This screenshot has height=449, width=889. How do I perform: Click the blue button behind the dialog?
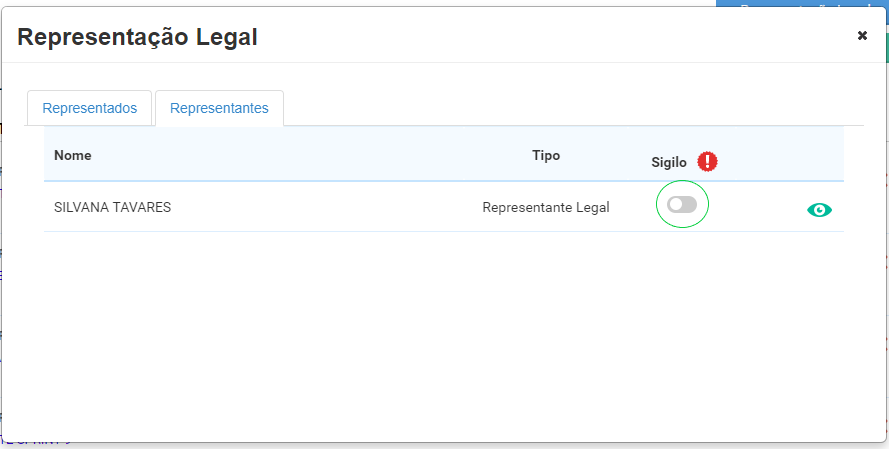[x=800, y=4]
